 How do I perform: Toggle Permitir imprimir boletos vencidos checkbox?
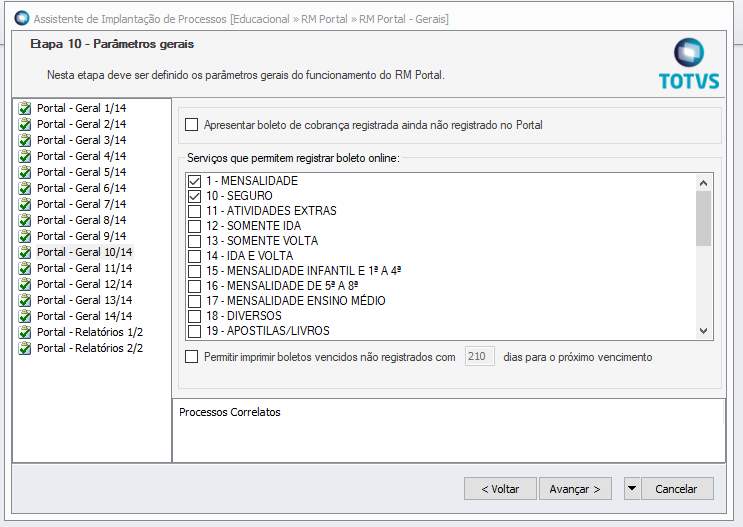[x=192, y=357]
